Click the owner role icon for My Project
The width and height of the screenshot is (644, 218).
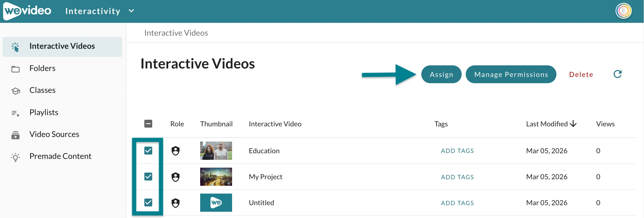point(175,177)
